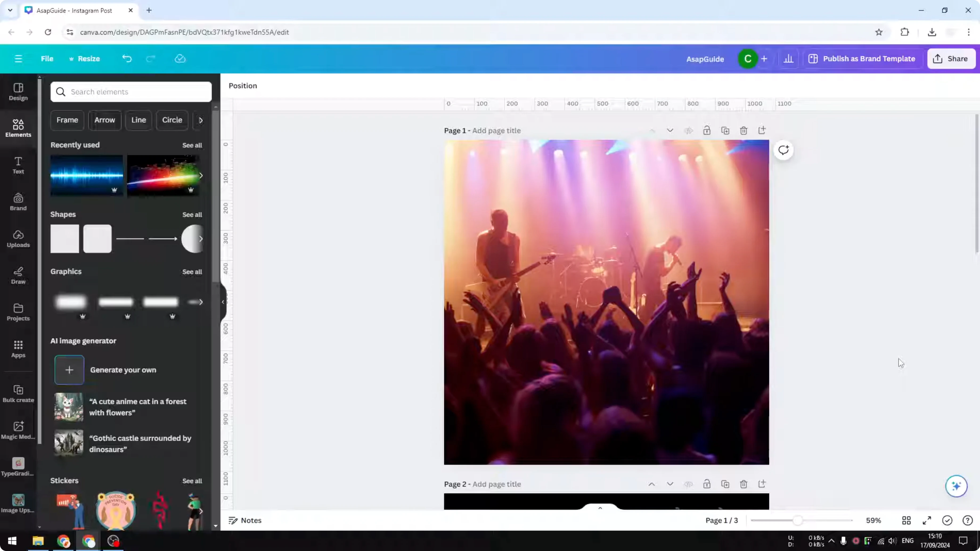This screenshot has width=980, height=551.
Task: Open Magic Media app
Action: (x=18, y=430)
